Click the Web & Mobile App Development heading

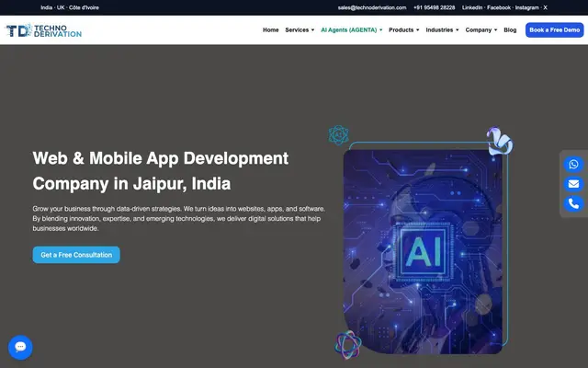click(161, 171)
